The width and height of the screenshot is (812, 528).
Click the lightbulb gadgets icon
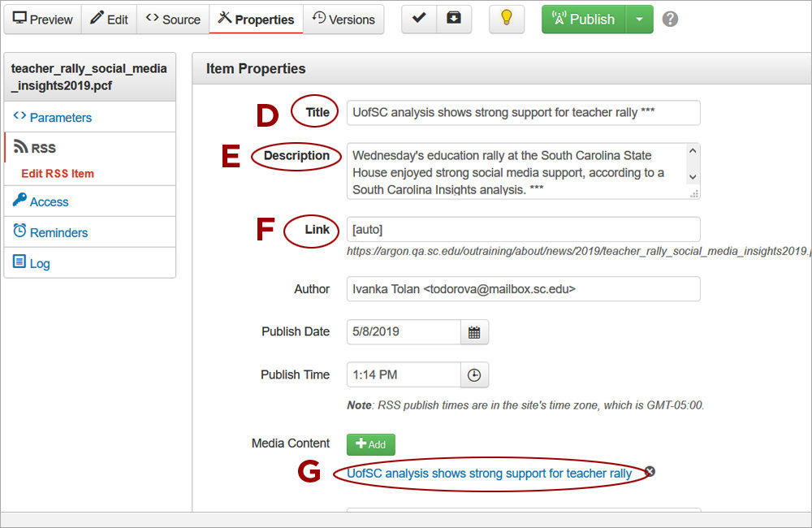pyautogui.click(x=507, y=19)
